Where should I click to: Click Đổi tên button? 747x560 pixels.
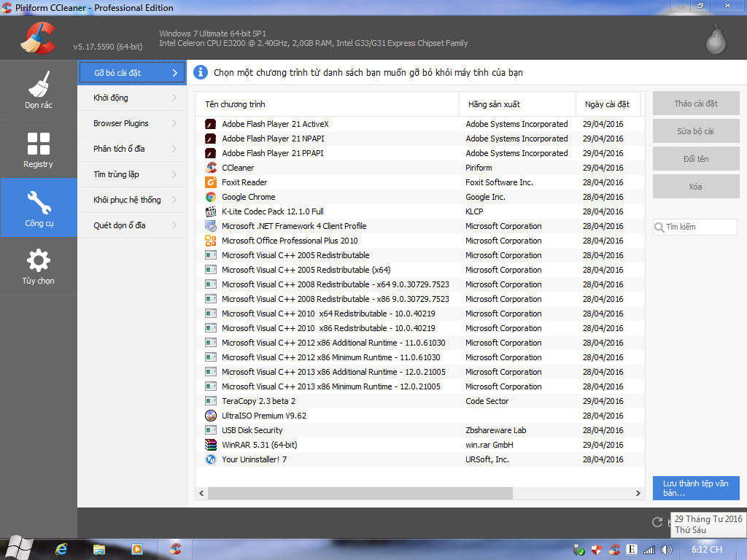click(x=695, y=158)
